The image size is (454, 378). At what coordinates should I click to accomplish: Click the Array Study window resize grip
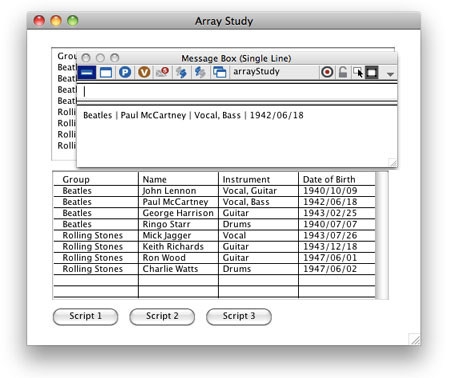click(415, 339)
